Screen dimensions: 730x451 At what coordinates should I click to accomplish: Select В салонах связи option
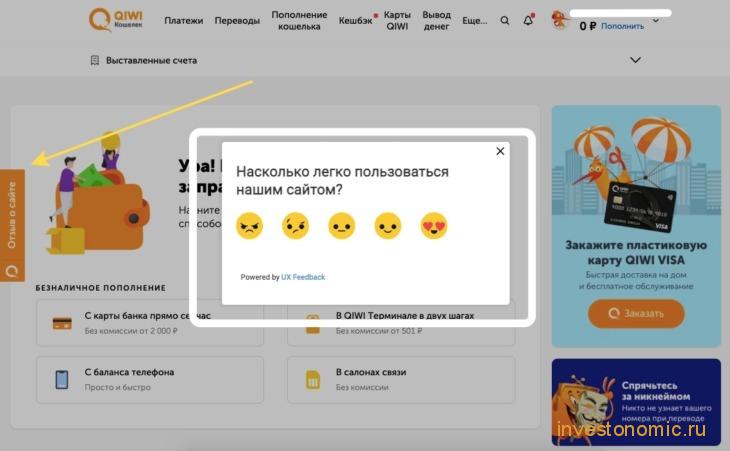[401, 379]
